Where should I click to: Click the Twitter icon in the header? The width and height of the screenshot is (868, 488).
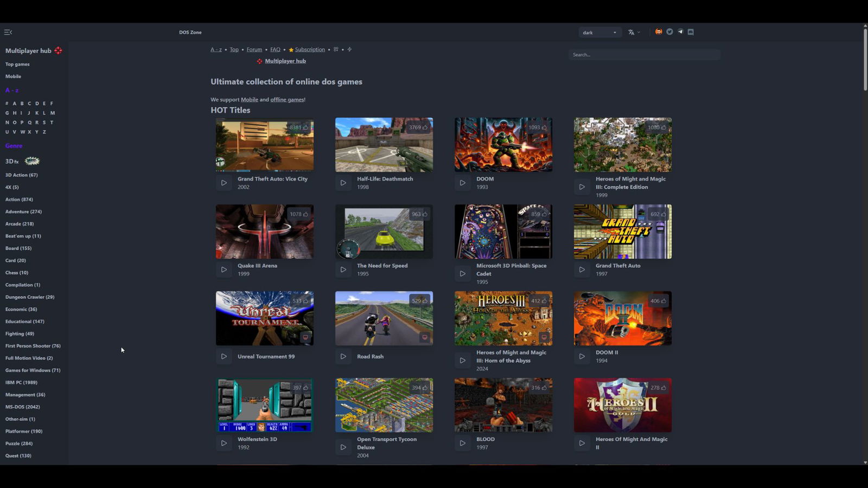point(669,32)
